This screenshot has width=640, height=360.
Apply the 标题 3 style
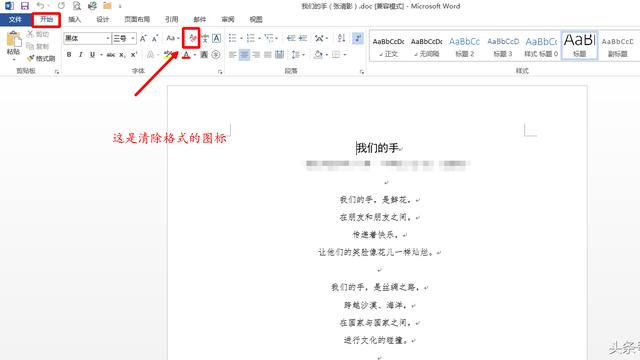click(x=503, y=47)
